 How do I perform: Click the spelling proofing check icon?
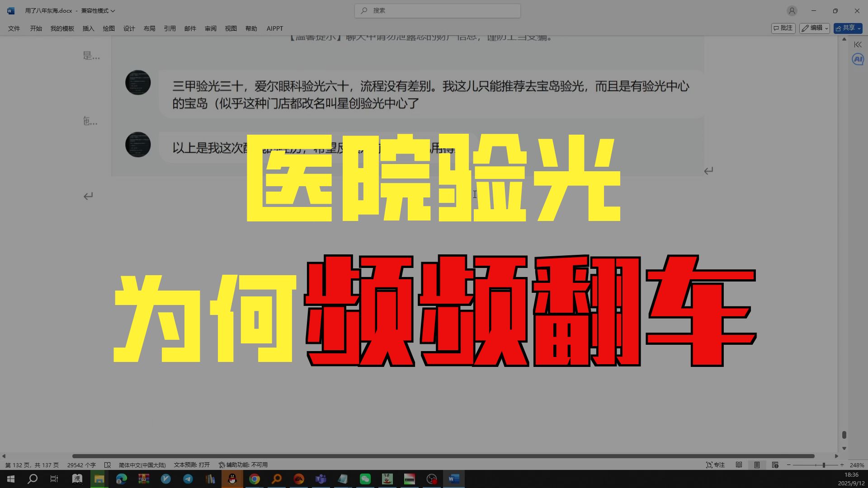coord(107,465)
